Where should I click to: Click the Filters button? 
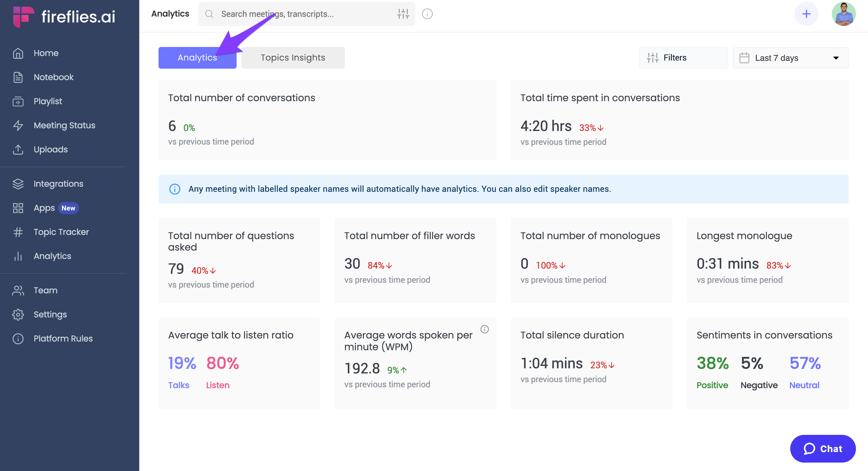pos(683,58)
